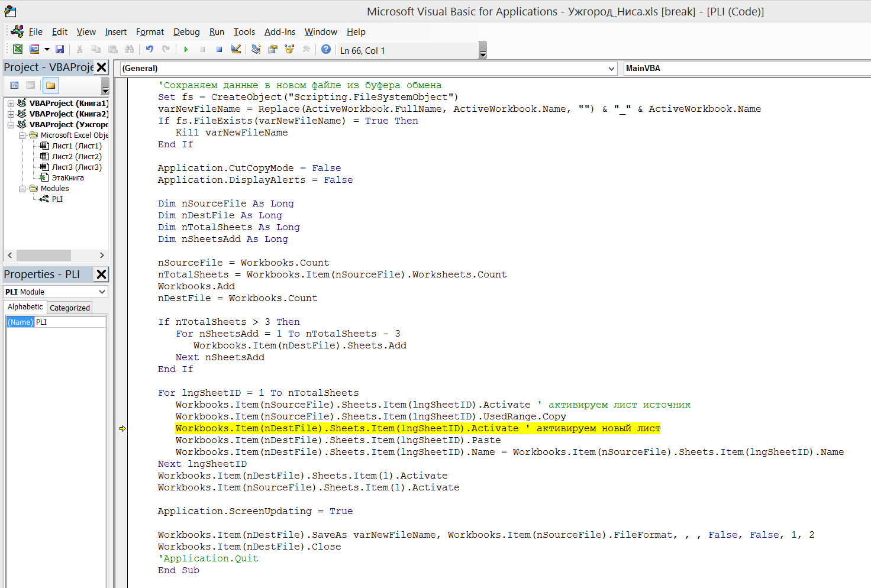Open the Tools menu
Viewport: 871px width, 588px height.
point(244,32)
